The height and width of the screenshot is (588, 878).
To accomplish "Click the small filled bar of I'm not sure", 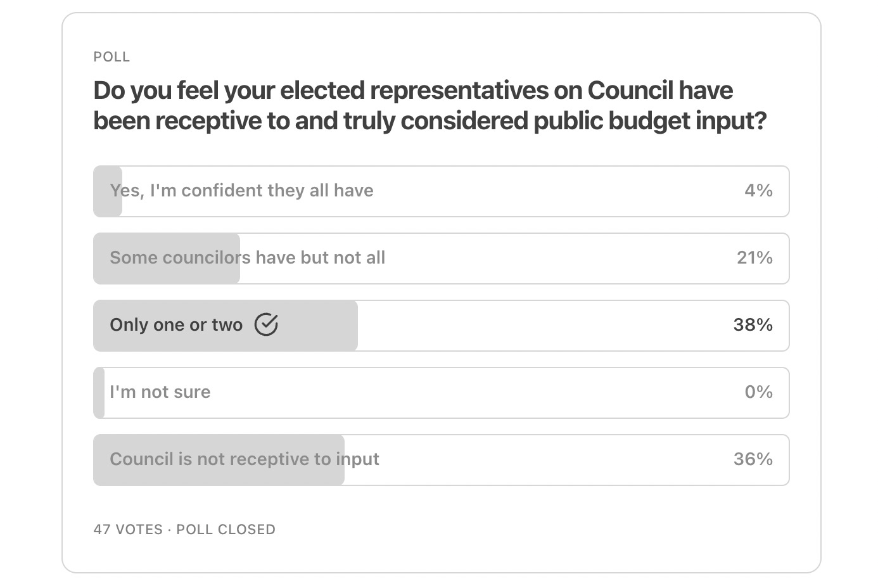I will coord(99,393).
